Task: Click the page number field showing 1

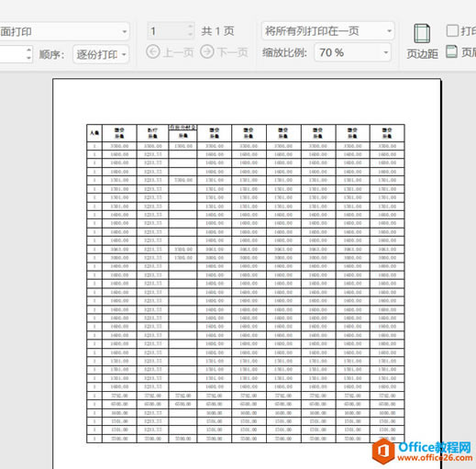Action: pyautogui.click(x=167, y=31)
